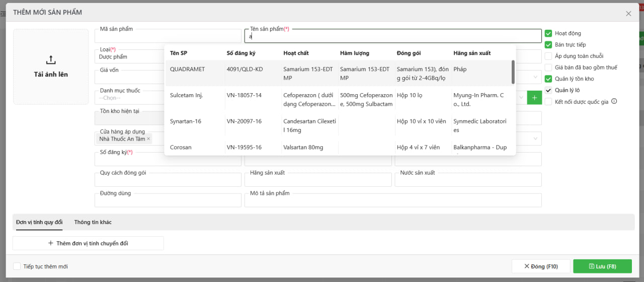
Task: Switch to the Thông tin khác tab
Action: (93, 222)
